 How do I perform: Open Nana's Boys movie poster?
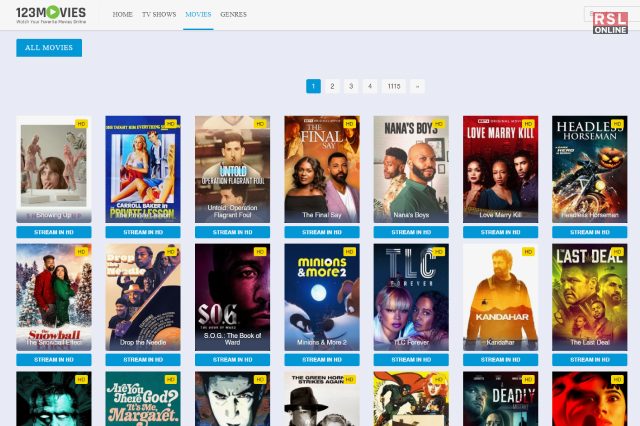pos(411,169)
